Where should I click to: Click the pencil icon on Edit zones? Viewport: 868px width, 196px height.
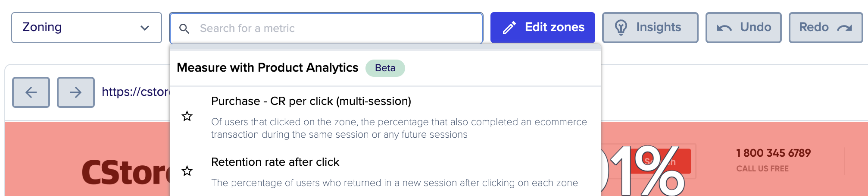pos(509,28)
